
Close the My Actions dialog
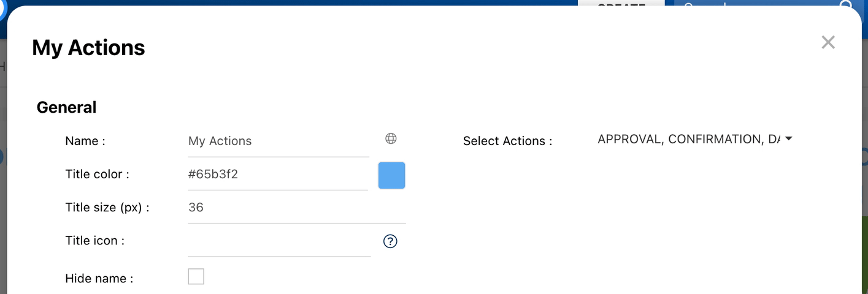coord(828,42)
